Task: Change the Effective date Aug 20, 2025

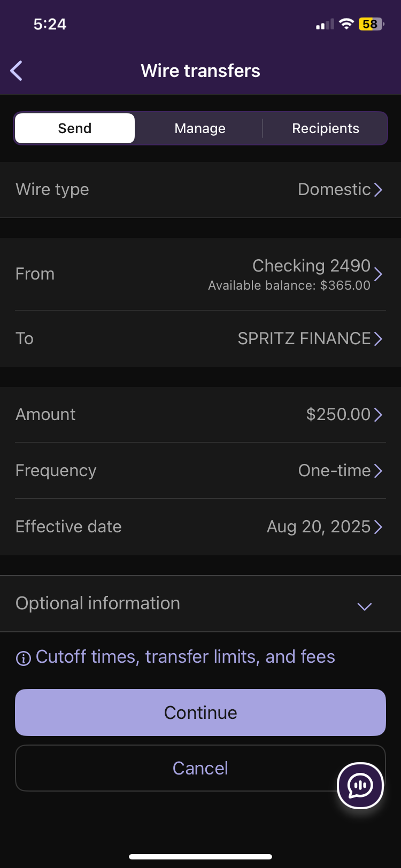Action: point(200,526)
